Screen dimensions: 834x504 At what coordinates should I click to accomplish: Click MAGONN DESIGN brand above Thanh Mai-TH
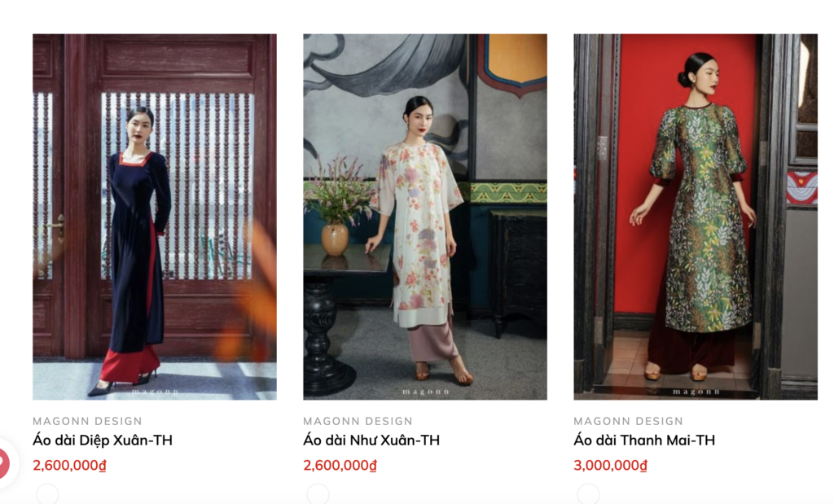coord(628,421)
